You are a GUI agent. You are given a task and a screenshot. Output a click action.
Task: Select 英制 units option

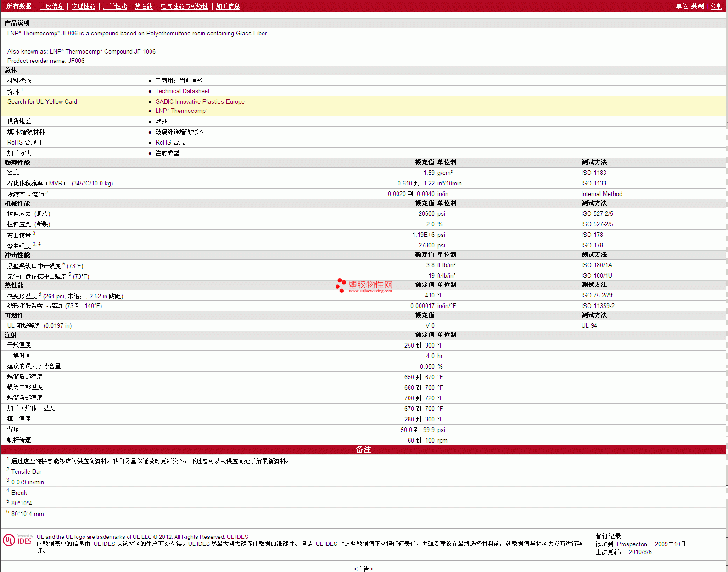point(697,6)
